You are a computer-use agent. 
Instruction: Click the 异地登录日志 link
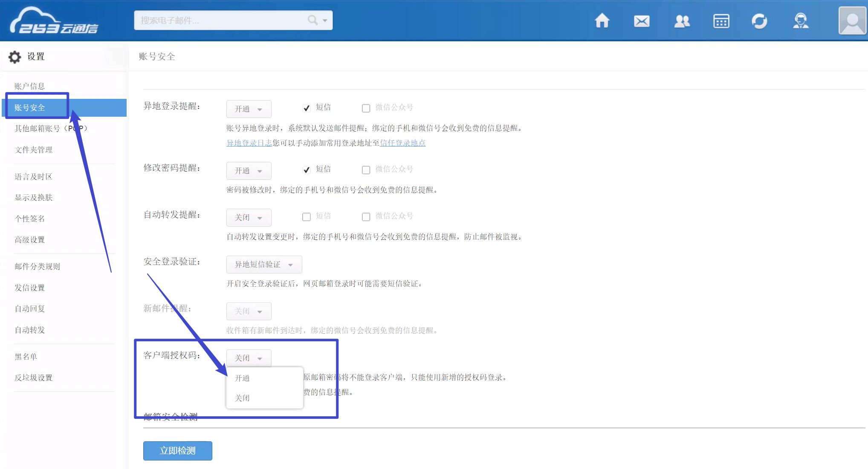(x=249, y=143)
